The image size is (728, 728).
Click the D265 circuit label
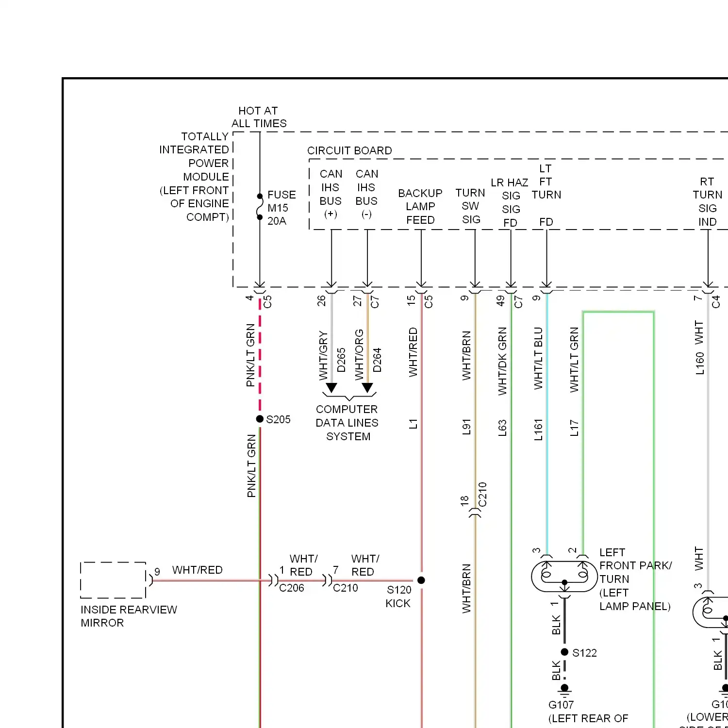pyautogui.click(x=341, y=360)
